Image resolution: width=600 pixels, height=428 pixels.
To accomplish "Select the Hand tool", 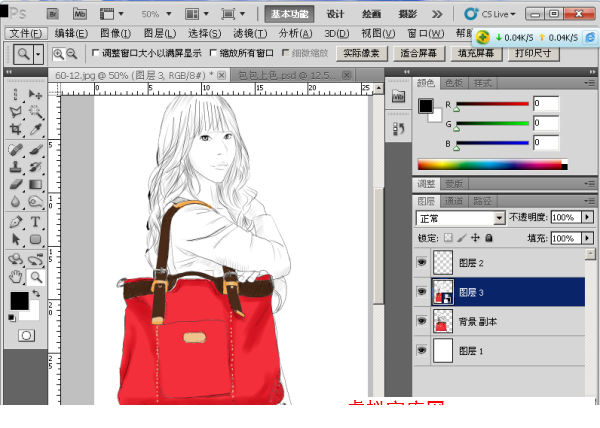I will pyautogui.click(x=15, y=277).
